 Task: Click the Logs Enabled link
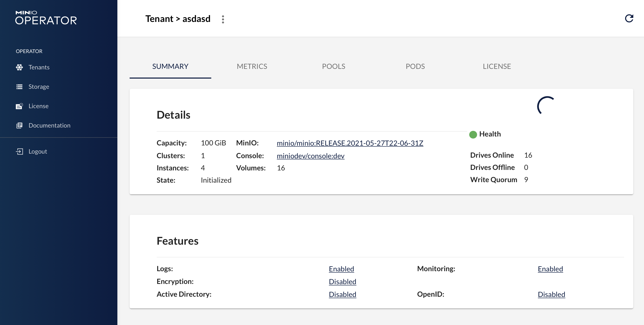[341, 269]
